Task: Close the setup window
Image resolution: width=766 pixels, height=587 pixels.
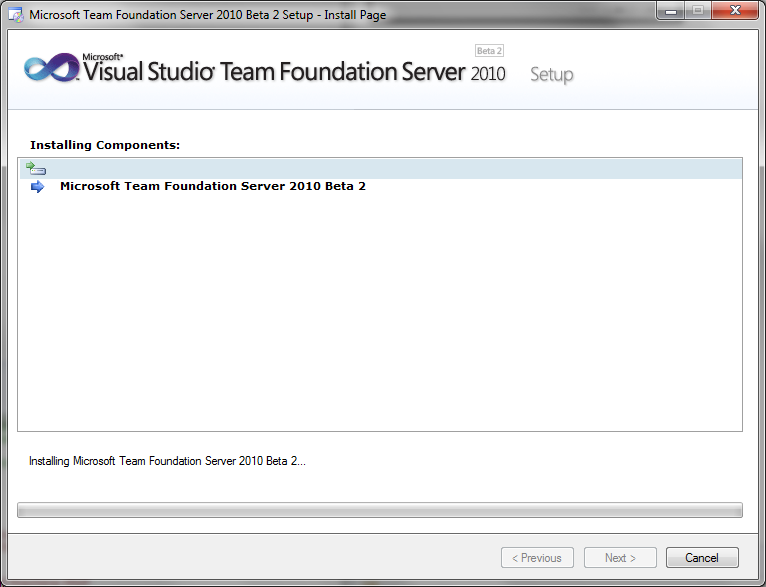Action: [735, 11]
